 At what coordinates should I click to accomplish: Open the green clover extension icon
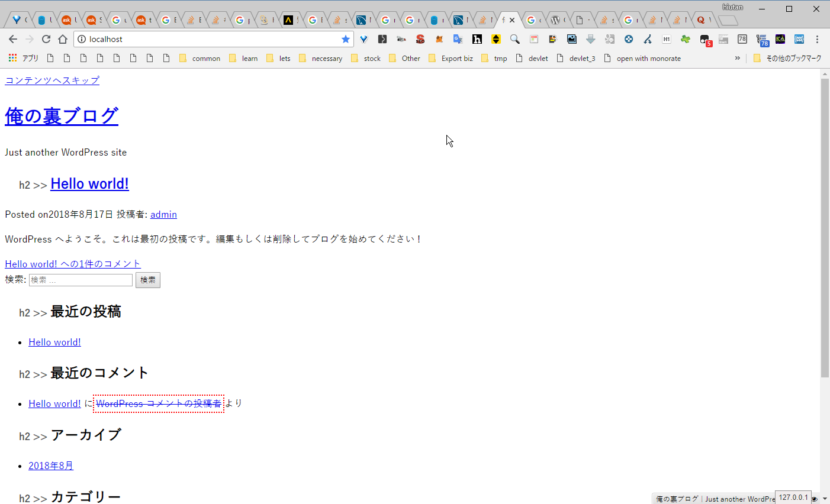tap(686, 39)
